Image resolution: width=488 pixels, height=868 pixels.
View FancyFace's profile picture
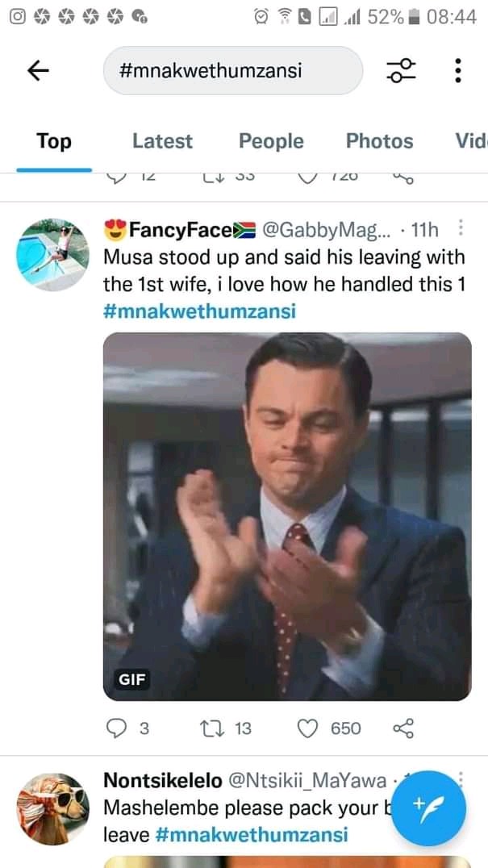tap(52, 255)
